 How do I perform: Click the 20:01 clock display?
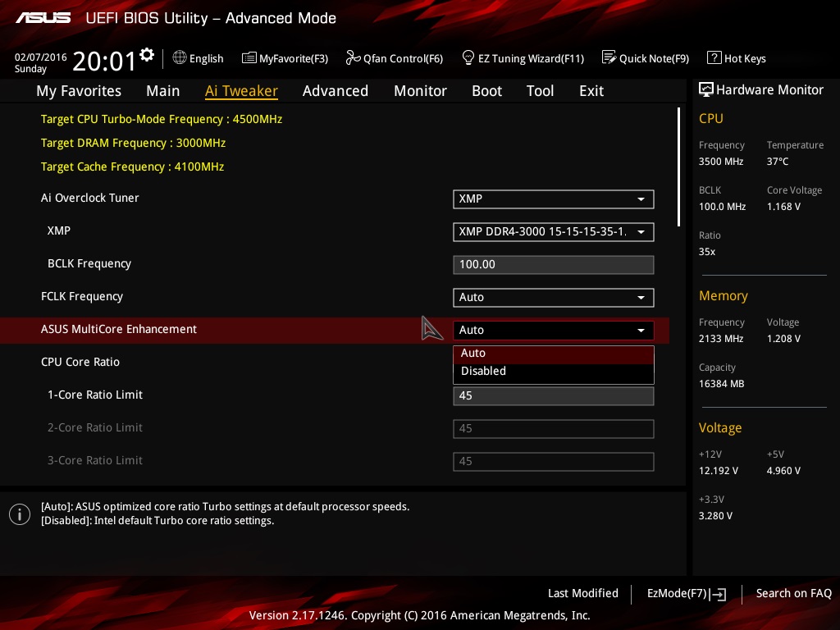tap(104, 61)
